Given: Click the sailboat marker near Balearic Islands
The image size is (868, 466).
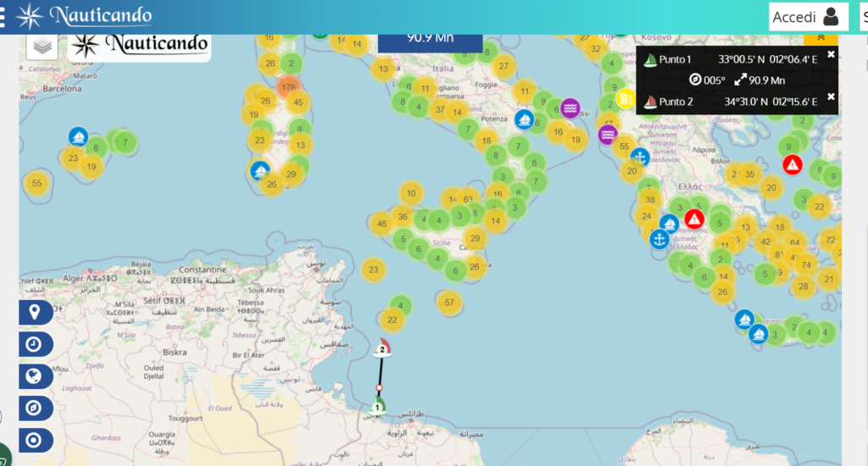Looking at the screenshot, I should click(78, 136).
